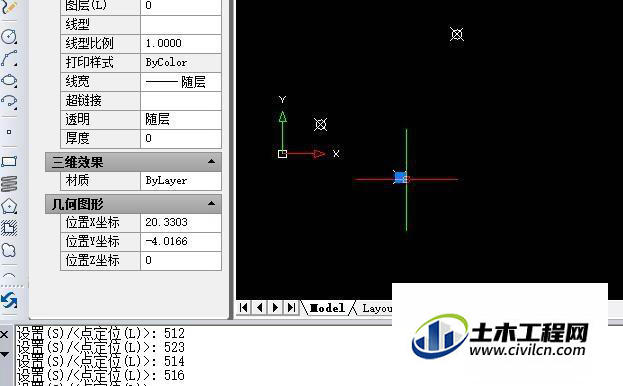The width and height of the screenshot is (623, 386).
Task: Select the Helix spring tool
Action: click(x=9, y=183)
